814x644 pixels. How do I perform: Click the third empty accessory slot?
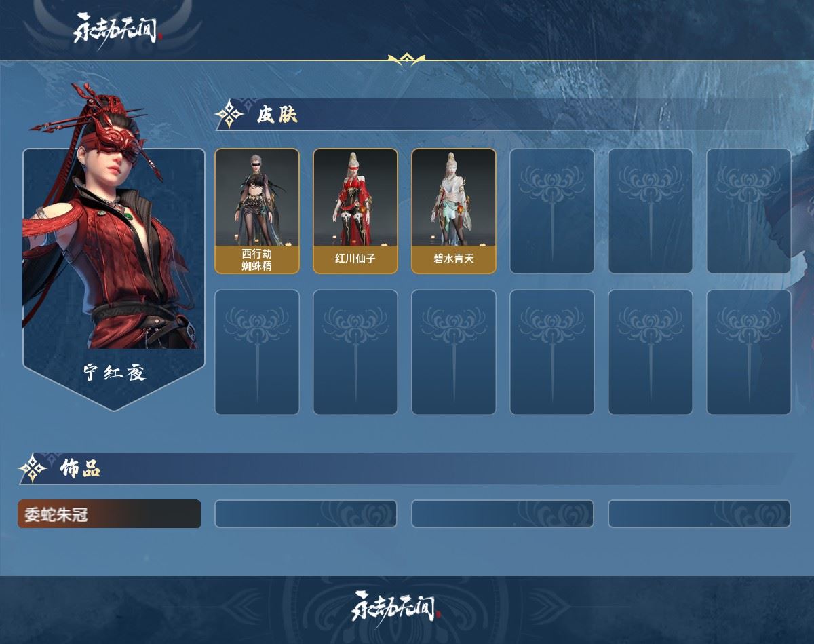coord(699,514)
